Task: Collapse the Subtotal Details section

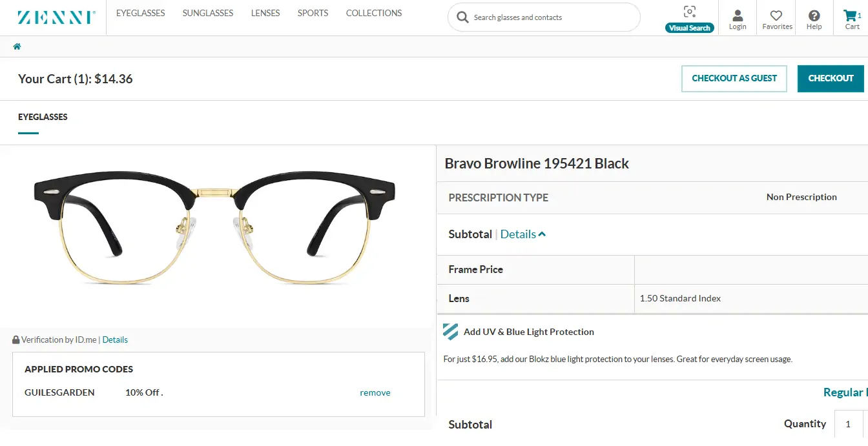Action: (523, 234)
